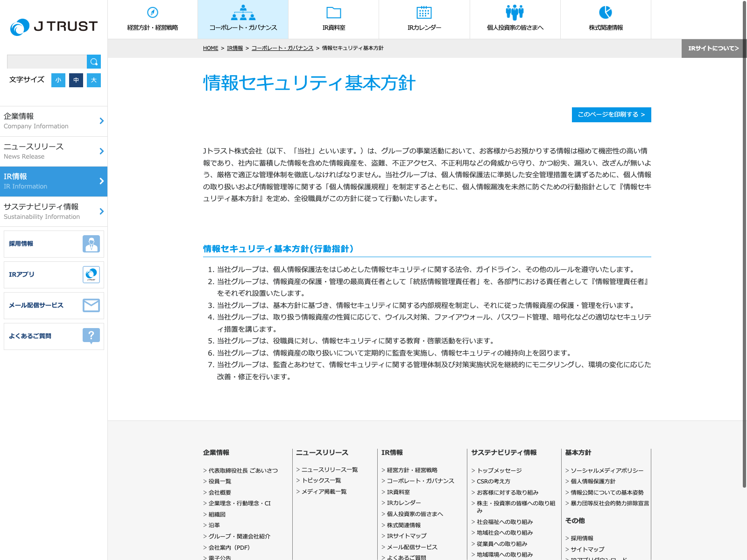Open the IRカレンダー calendar icon
747x560 pixels.
click(424, 13)
